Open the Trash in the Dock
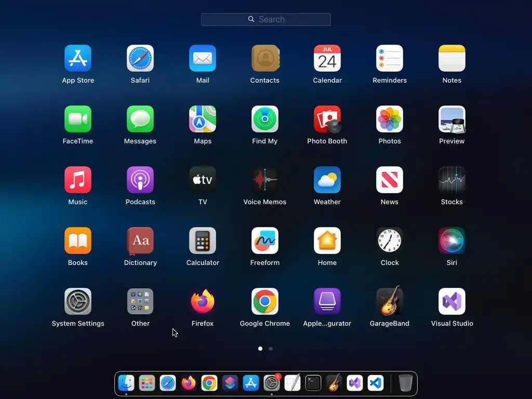 tap(405, 383)
